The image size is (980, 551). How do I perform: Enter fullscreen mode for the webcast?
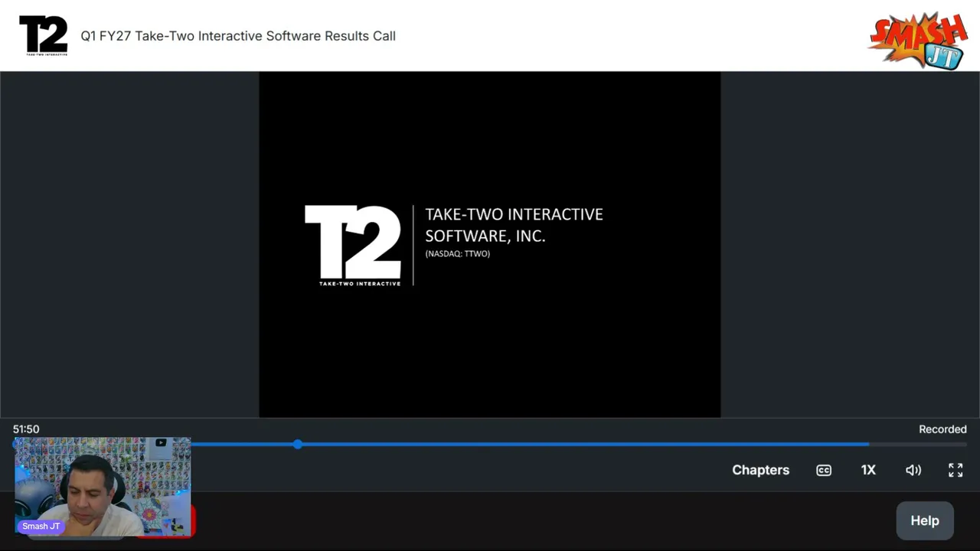click(955, 470)
